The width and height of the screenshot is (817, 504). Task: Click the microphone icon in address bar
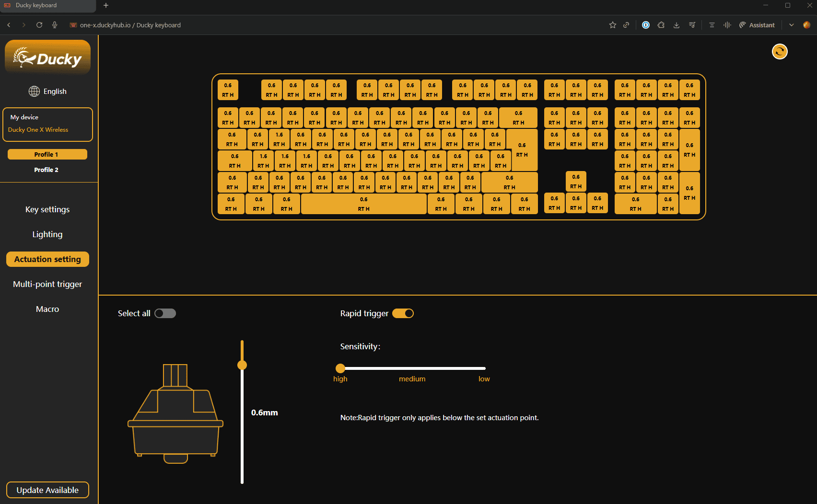55,25
